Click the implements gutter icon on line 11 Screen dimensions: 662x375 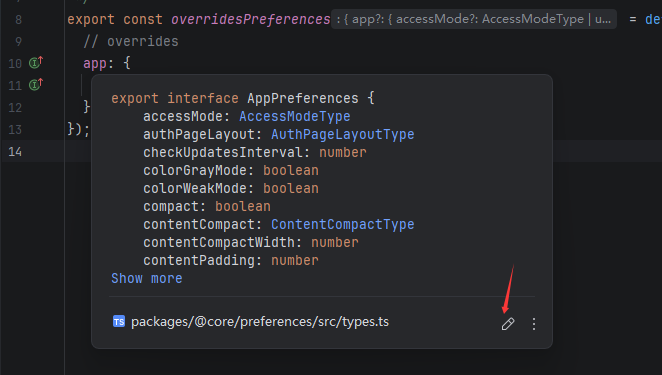pos(36,84)
